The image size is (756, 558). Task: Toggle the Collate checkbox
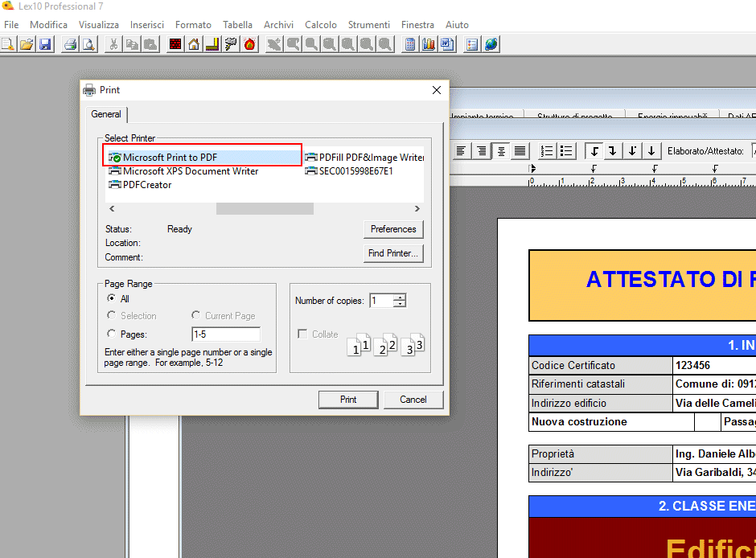(x=302, y=334)
